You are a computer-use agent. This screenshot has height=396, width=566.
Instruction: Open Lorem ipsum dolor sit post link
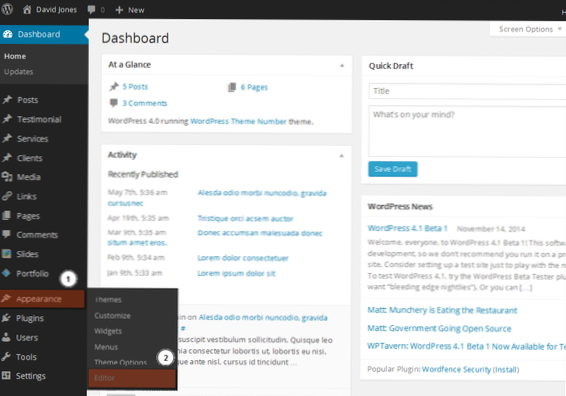point(236,273)
